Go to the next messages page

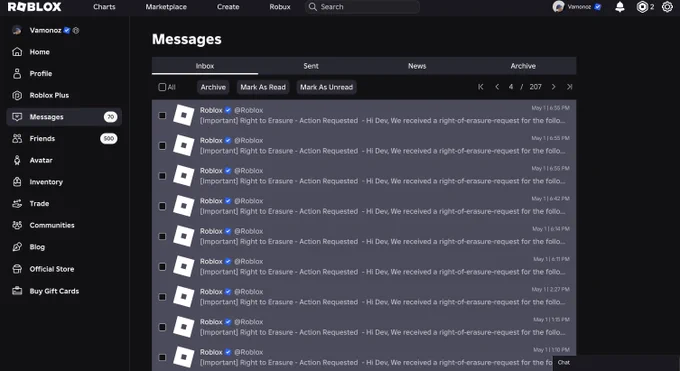click(x=553, y=87)
